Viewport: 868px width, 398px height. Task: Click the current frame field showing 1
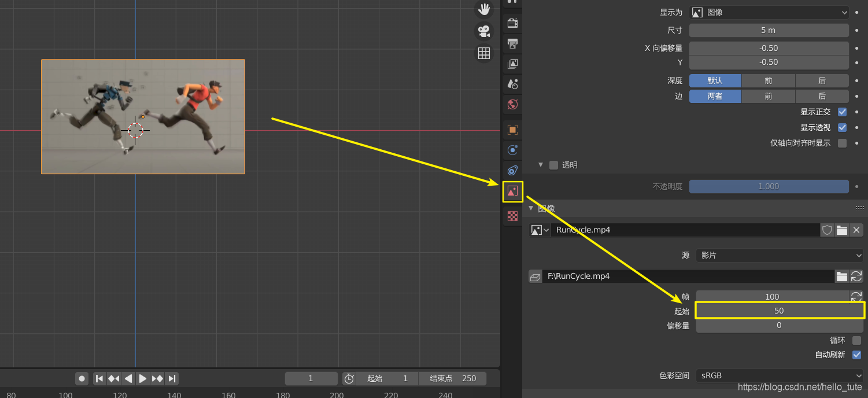coord(311,378)
